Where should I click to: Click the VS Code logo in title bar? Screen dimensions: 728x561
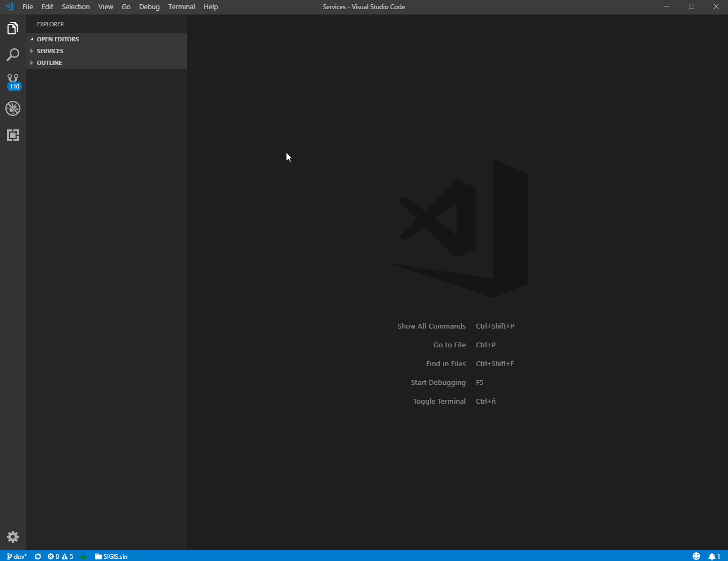[x=9, y=7]
